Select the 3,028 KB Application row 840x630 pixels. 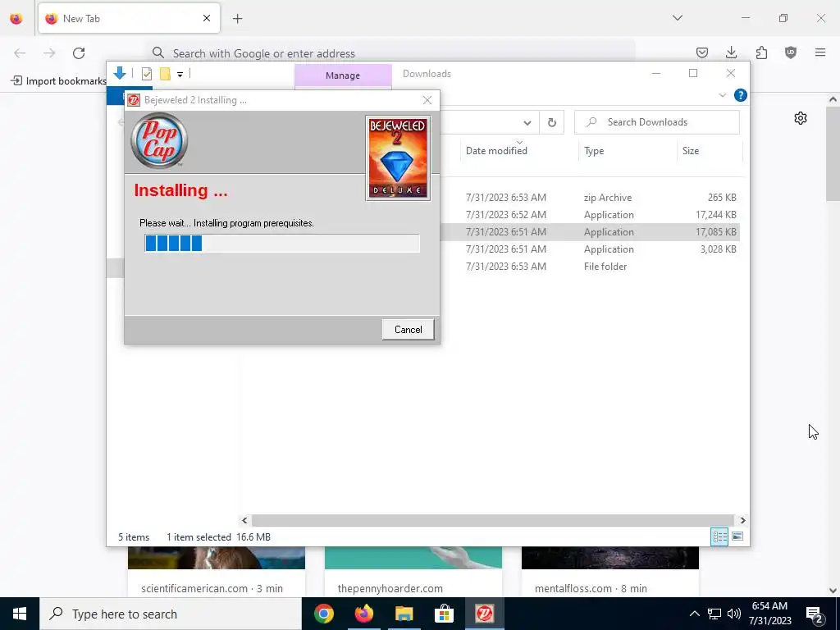589,249
